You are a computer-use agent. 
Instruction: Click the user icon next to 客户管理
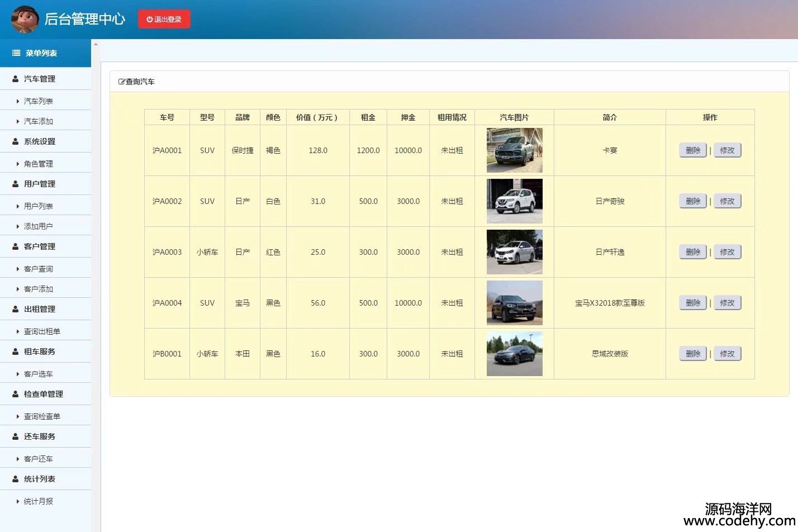pyautogui.click(x=16, y=246)
